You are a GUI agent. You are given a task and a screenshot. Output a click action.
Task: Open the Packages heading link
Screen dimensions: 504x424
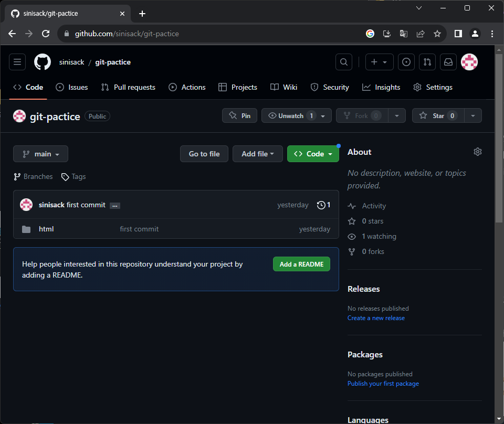(365, 355)
